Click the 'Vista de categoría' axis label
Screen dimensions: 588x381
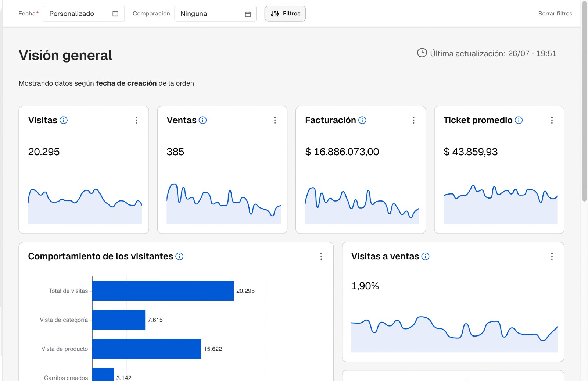point(64,320)
